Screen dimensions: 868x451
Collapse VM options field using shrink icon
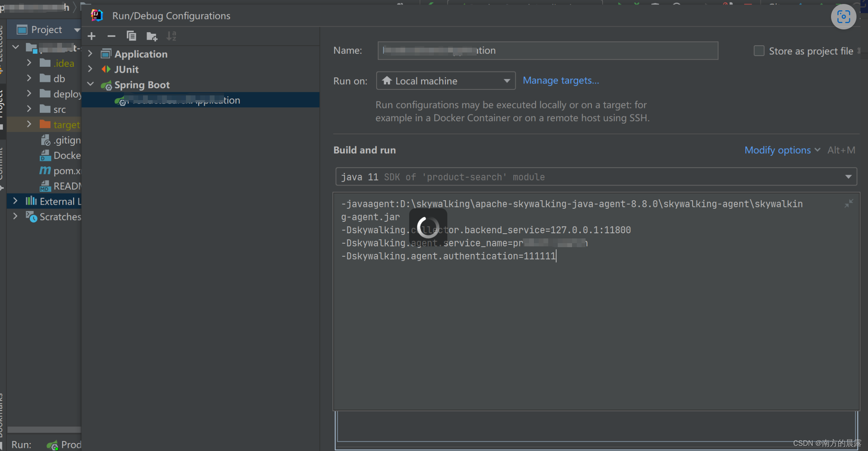[x=849, y=204]
